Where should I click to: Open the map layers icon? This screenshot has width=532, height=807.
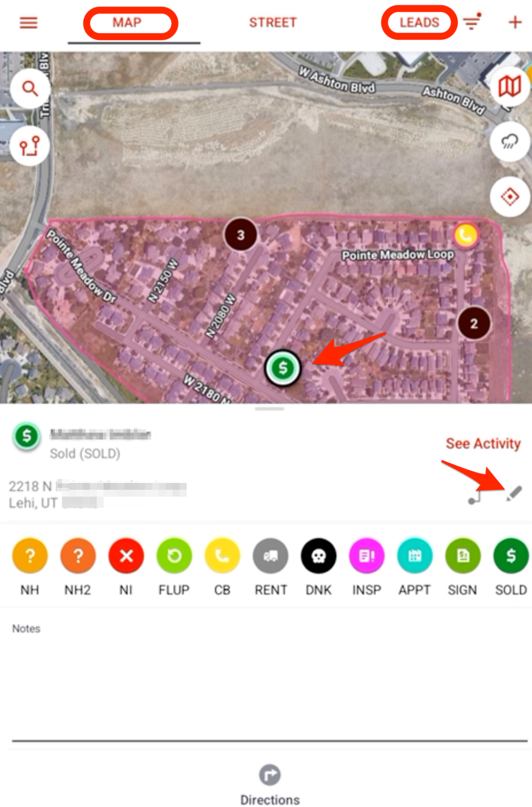tap(509, 87)
